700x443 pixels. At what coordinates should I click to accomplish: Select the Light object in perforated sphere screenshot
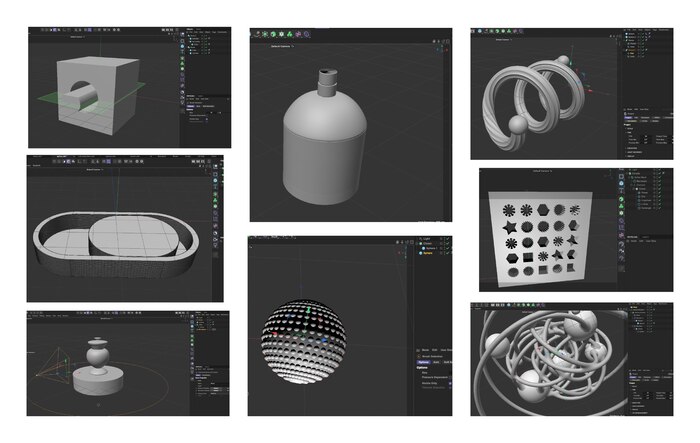(x=427, y=238)
